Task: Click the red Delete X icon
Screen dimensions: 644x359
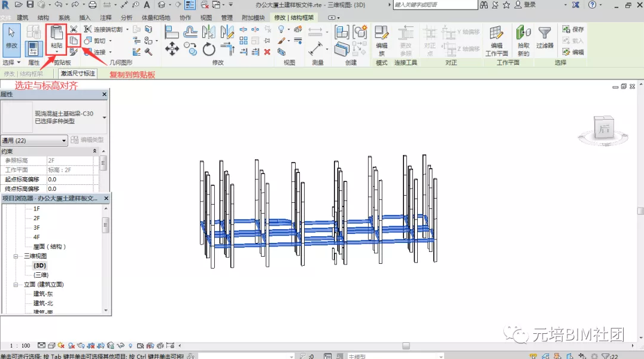Action: click(x=267, y=52)
